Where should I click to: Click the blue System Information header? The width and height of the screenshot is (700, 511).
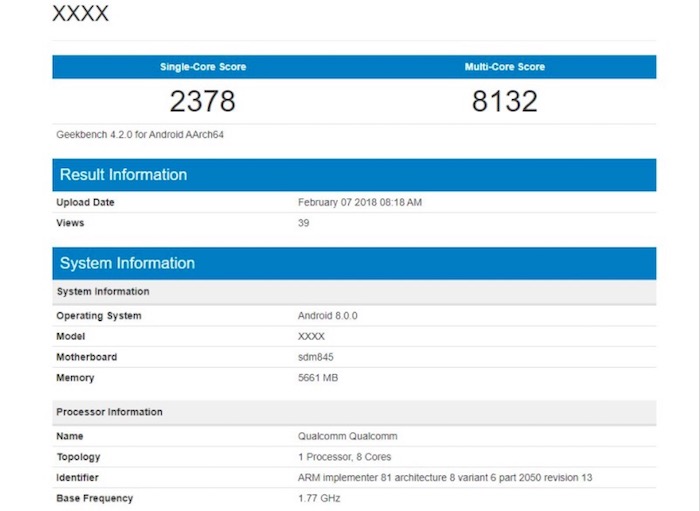pos(354,263)
